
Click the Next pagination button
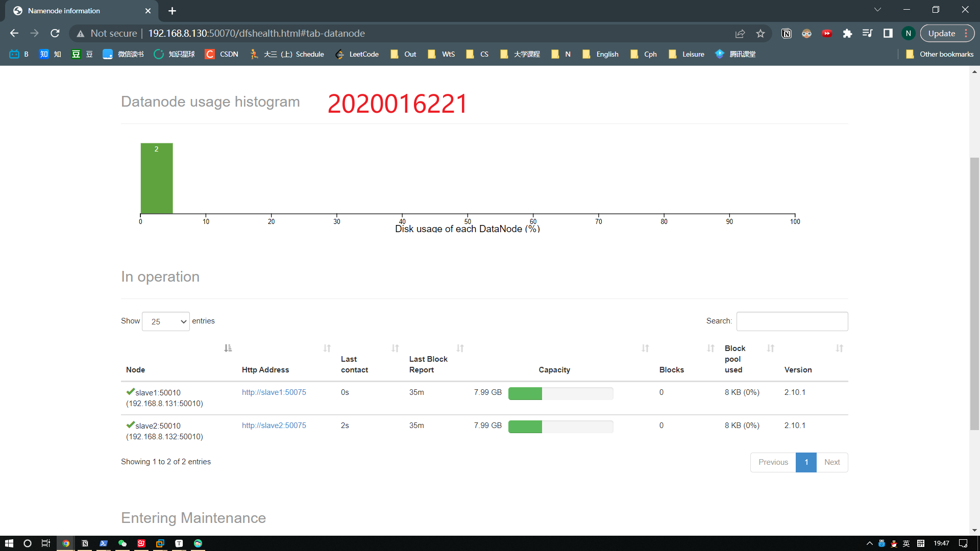click(x=831, y=462)
